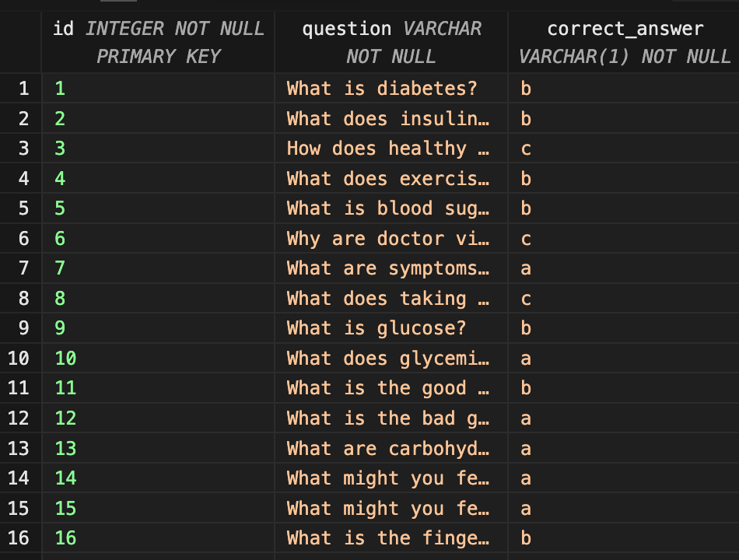This screenshot has height=560, width=739.
Task: Click the id cell with value 5
Action: pos(159,208)
